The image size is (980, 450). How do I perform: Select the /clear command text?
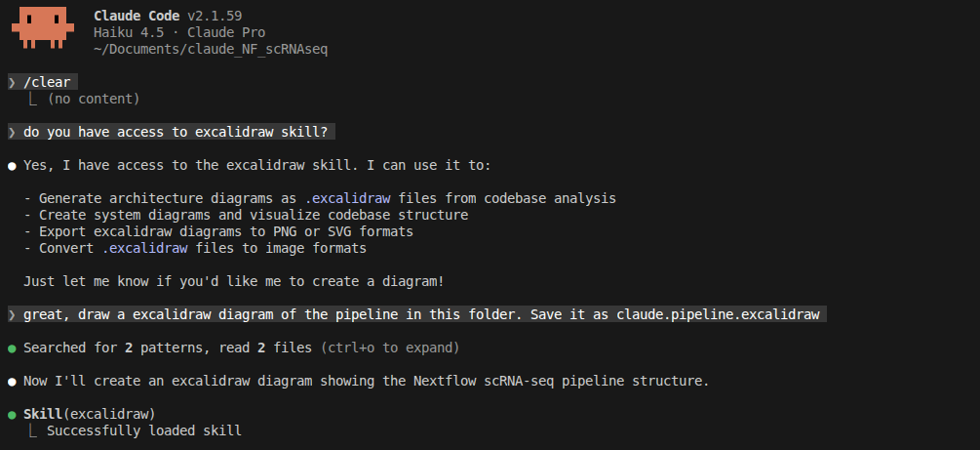(47, 82)
